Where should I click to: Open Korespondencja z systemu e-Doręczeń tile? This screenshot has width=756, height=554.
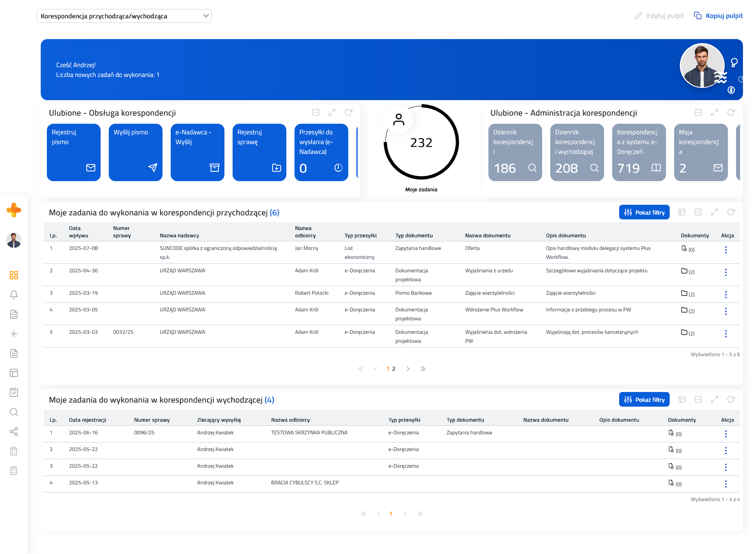pos(639,152)
